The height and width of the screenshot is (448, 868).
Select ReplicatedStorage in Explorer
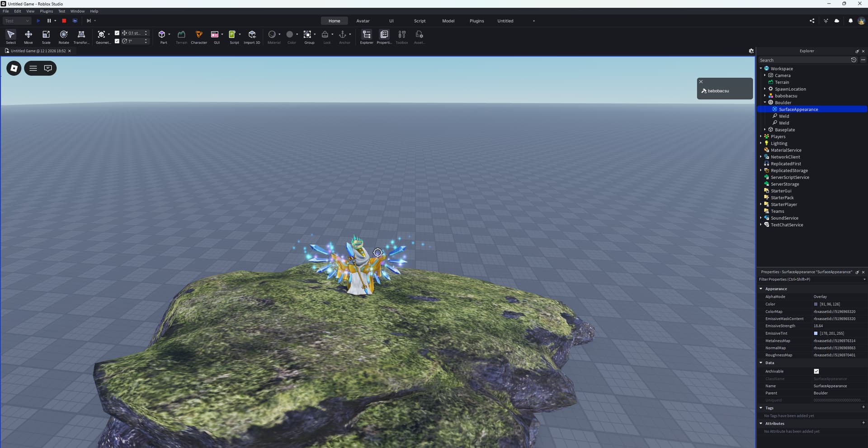[x=789, y=171]
